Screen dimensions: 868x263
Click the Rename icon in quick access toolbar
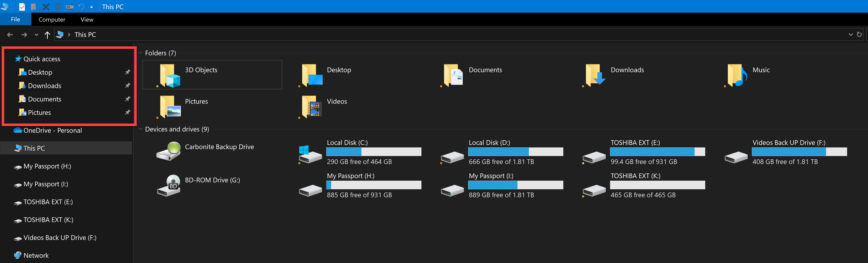(x=70, y=7)
